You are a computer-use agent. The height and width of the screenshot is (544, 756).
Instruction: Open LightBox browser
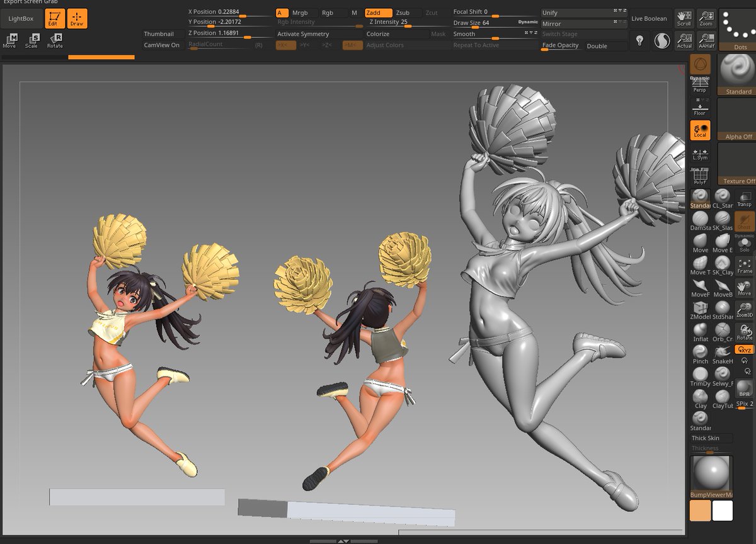click(21, 19)
